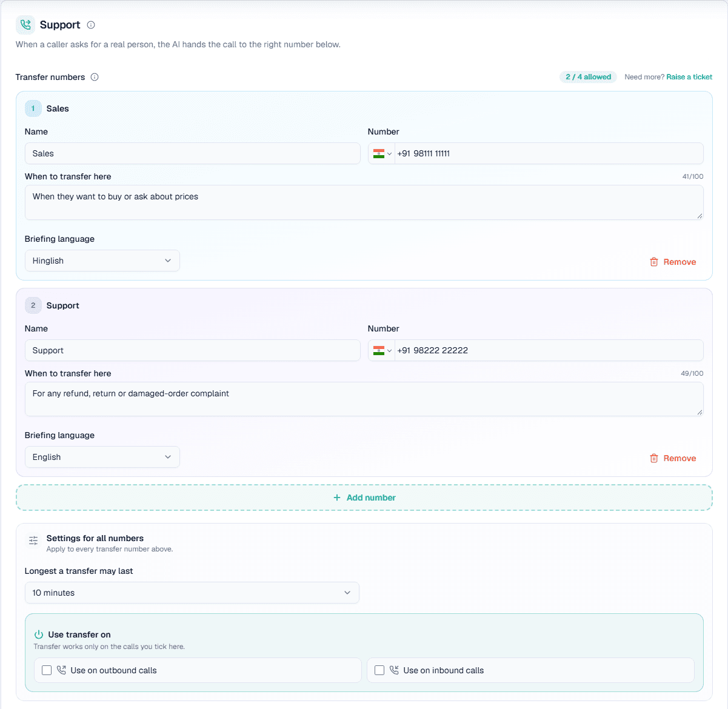Viewport: 728px width, 709px height.
Task: Click the 'Need more?' text
Action: pyautogui.click(x=644, y=77)
